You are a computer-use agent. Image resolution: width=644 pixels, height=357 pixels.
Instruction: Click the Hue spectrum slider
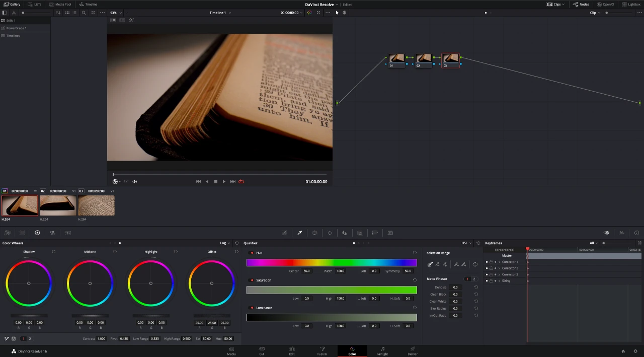[331, 262]
